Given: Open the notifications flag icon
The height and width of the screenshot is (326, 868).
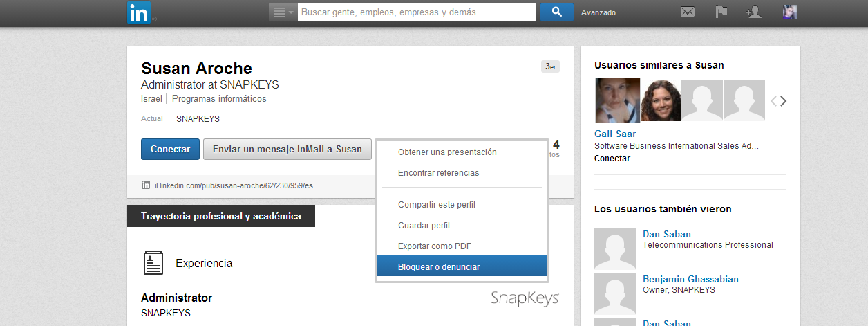Looking at the screenshot, I should (721, 12).
